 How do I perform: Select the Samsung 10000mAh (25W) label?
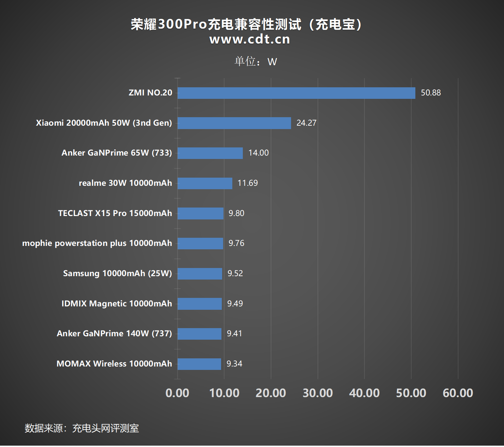click(x=118, y=273)
